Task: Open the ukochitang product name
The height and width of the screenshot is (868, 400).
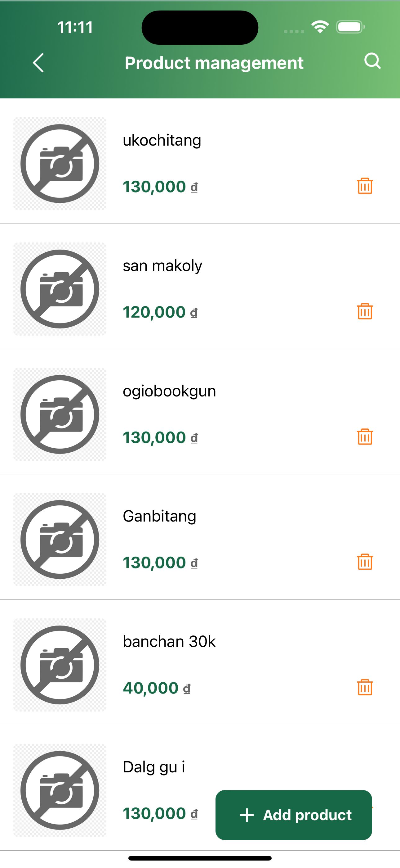Action: coord(162,140)
